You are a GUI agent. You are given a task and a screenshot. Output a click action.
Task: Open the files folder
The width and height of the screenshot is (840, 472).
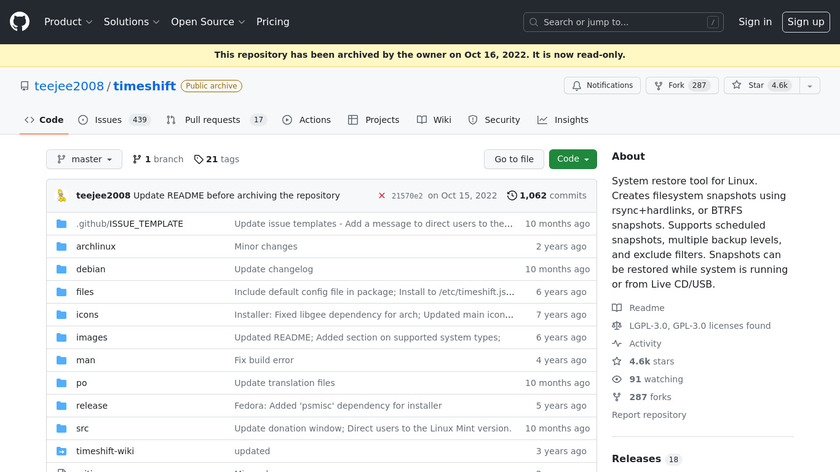85,292
